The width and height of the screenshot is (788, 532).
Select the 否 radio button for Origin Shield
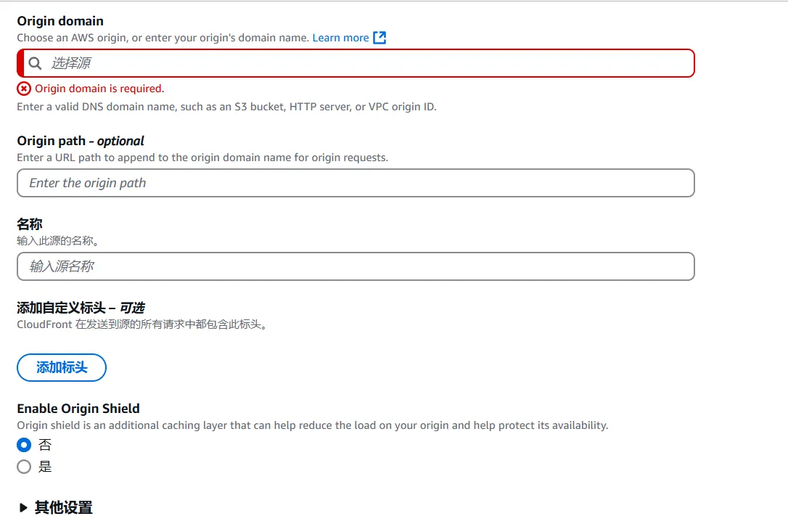24,445
